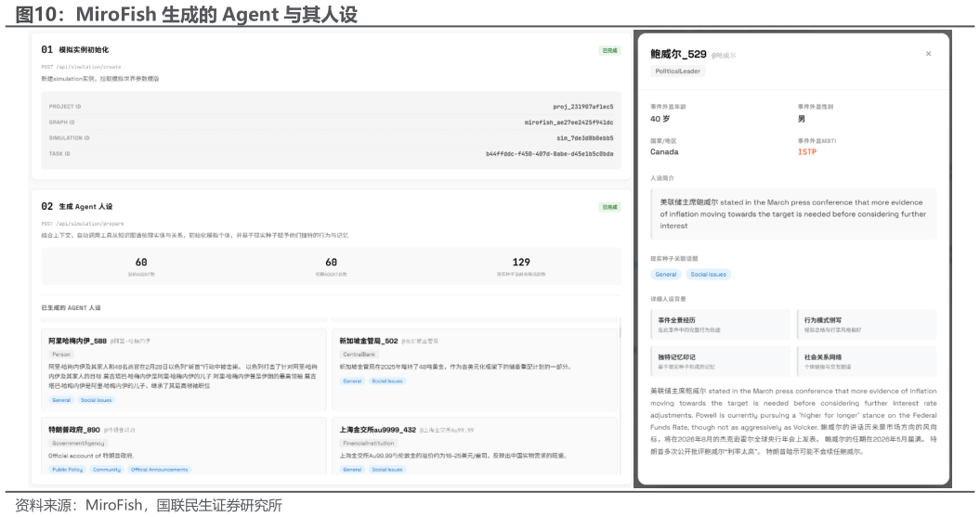Click the Person tag on 阿里哈梅内伊 card
980x517 pixels.
point(61,354)
